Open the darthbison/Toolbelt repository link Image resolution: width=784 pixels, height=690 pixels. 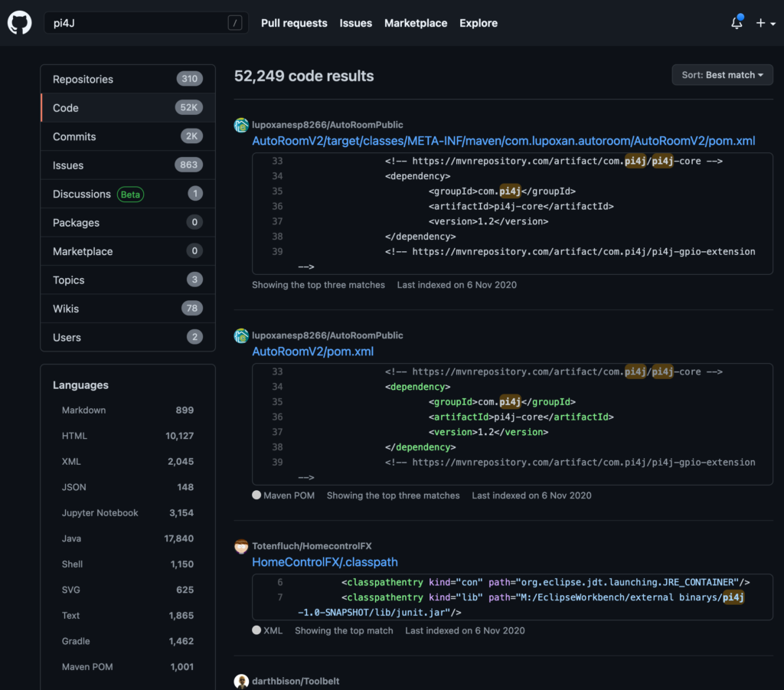tap(296, 681)
